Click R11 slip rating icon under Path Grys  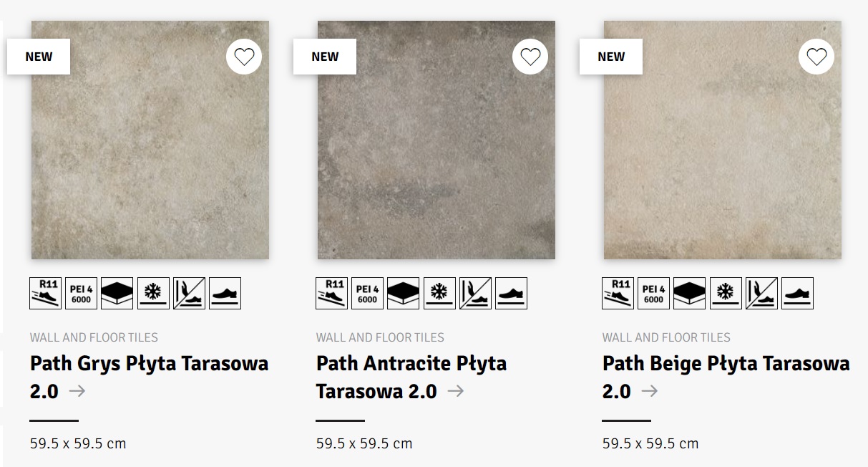[45, 293]
